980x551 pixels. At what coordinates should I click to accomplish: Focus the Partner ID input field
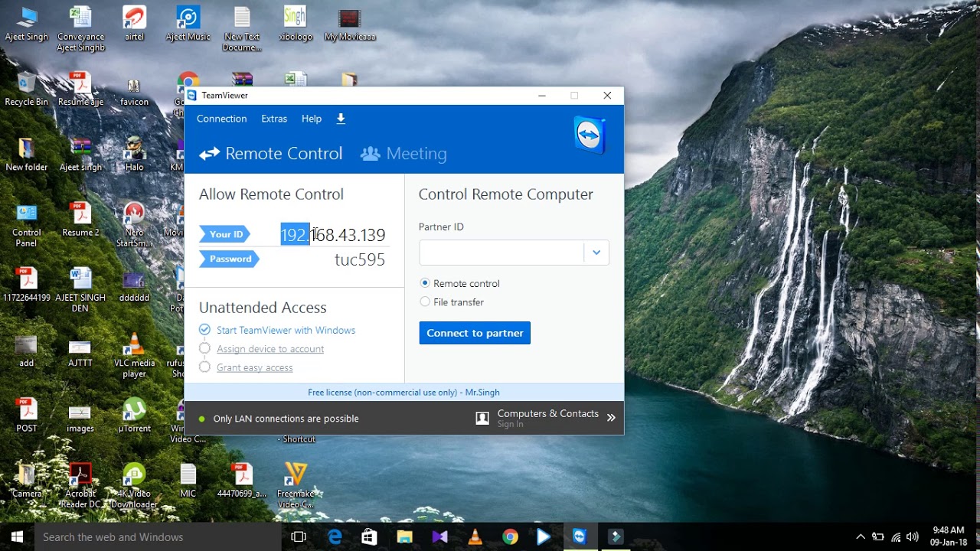501,253
